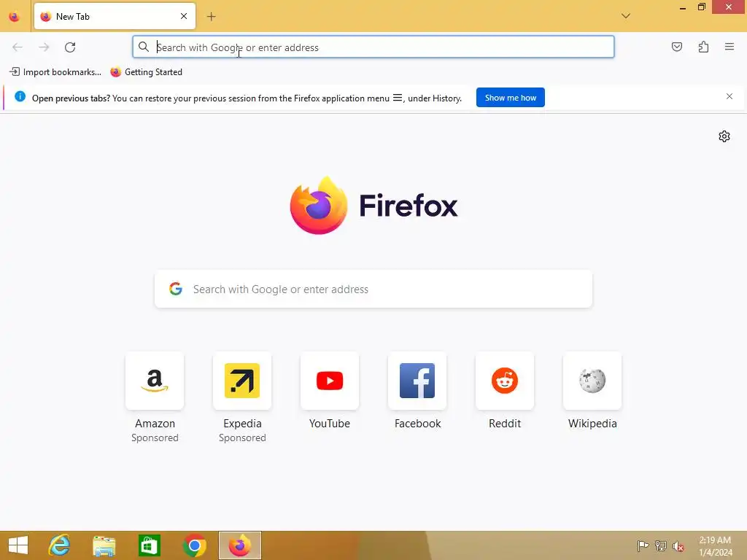Click Firefox taskbar button

[239, 545]
